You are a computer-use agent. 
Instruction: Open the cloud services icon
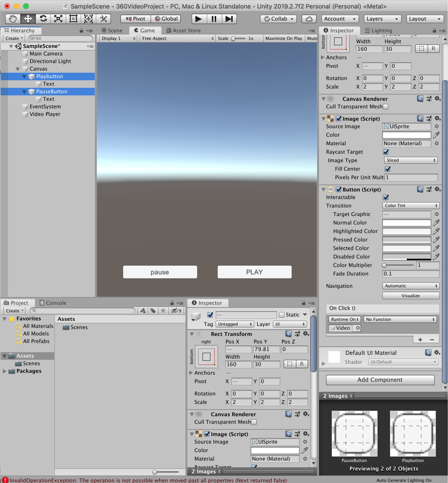309,19
